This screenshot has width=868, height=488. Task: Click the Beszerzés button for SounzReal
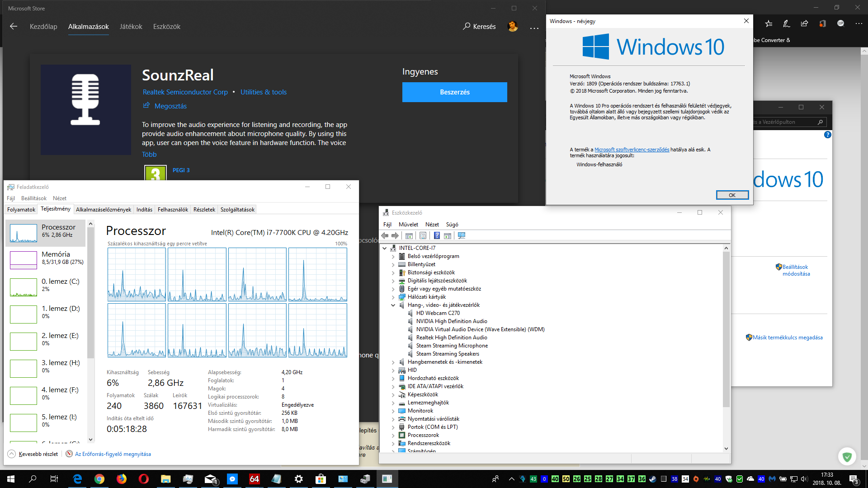click(x=455, y=92)
